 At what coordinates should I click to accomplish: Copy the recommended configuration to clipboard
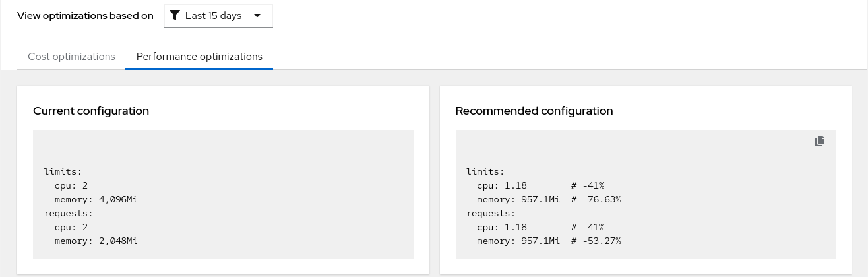pos(820,141)
